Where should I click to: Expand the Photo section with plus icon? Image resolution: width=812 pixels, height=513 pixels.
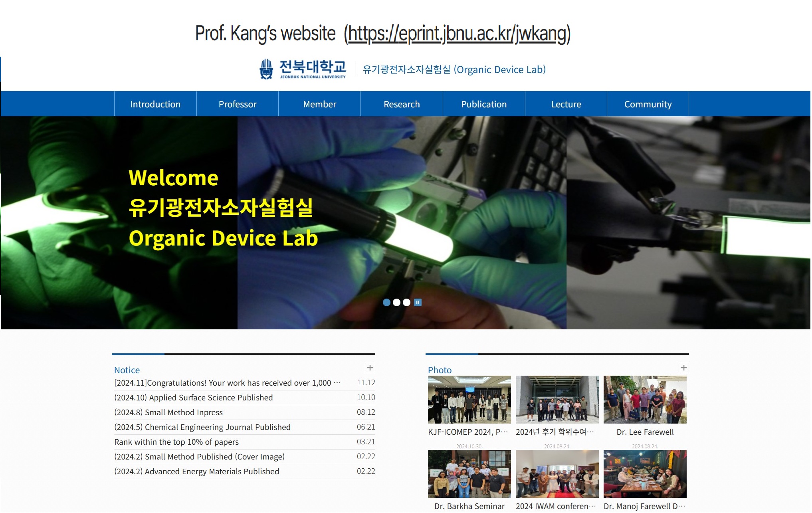pos(684,368)
